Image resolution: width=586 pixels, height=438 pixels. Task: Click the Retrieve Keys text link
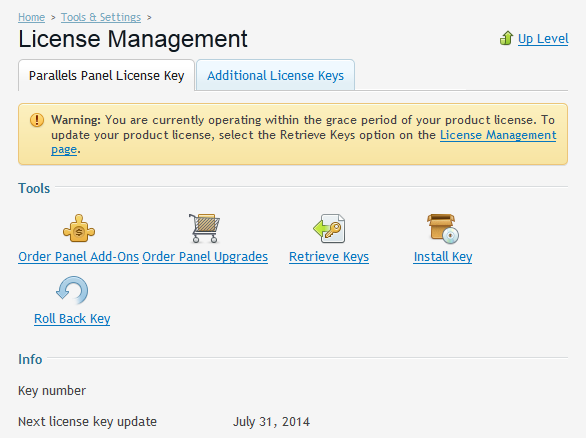pos(329,257)
